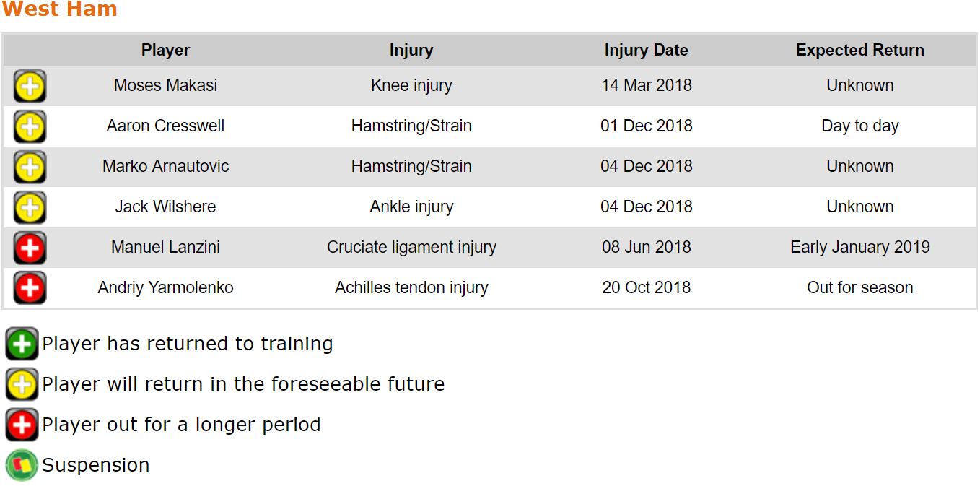Click the red icon beside Manuel Lanzini

pos(30,248)
